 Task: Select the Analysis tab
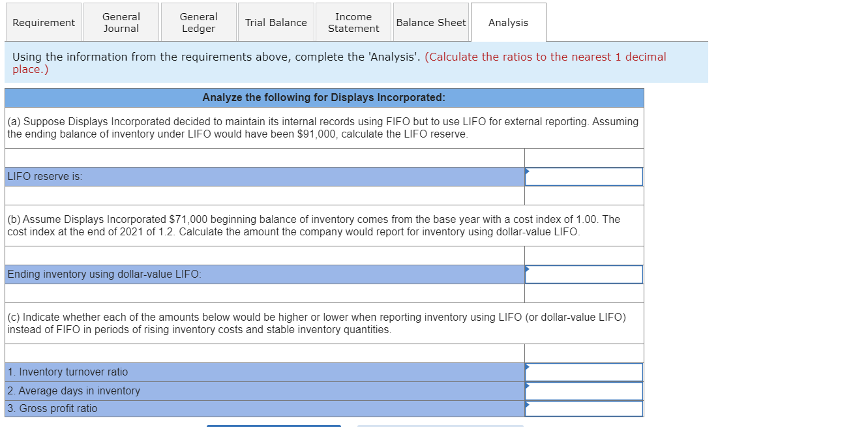(509, 22)
